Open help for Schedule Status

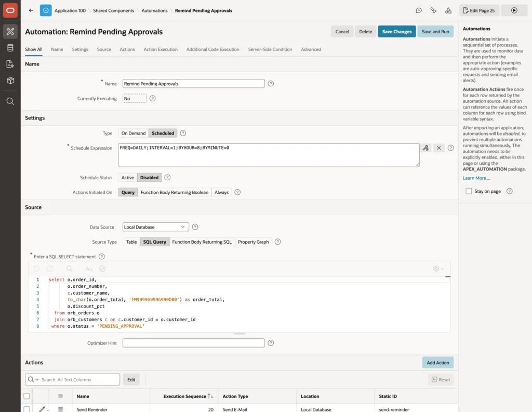[x=167, y=177]
